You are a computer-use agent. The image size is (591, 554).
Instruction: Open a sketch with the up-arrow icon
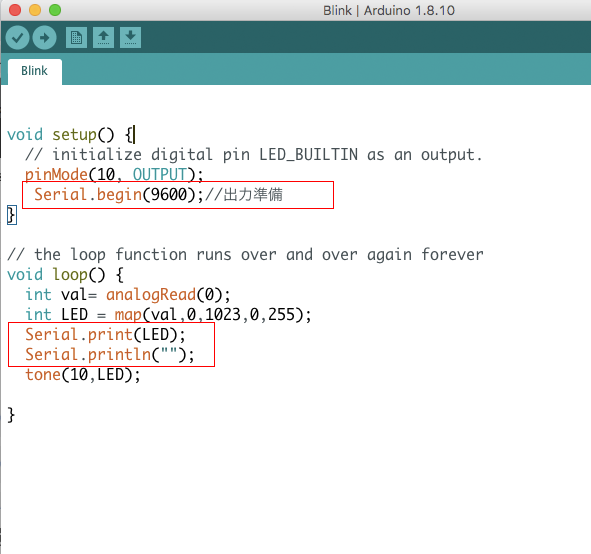click(103, 37)
